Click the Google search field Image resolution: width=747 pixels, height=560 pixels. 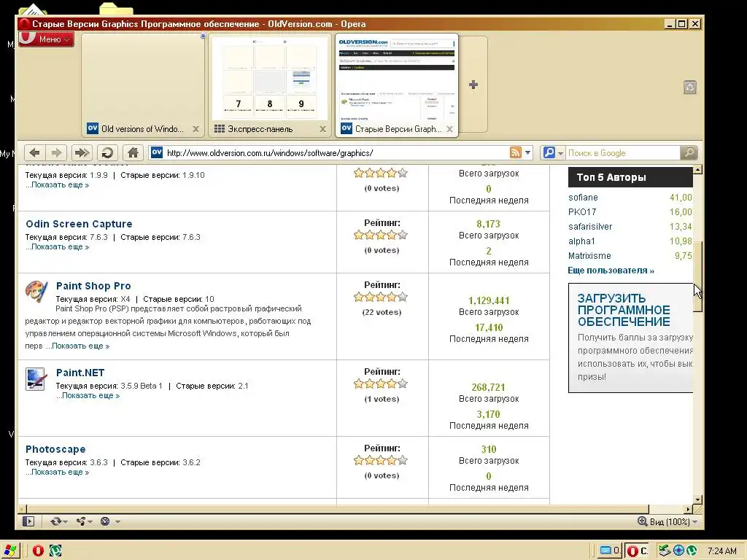click(x=623, y=153)
